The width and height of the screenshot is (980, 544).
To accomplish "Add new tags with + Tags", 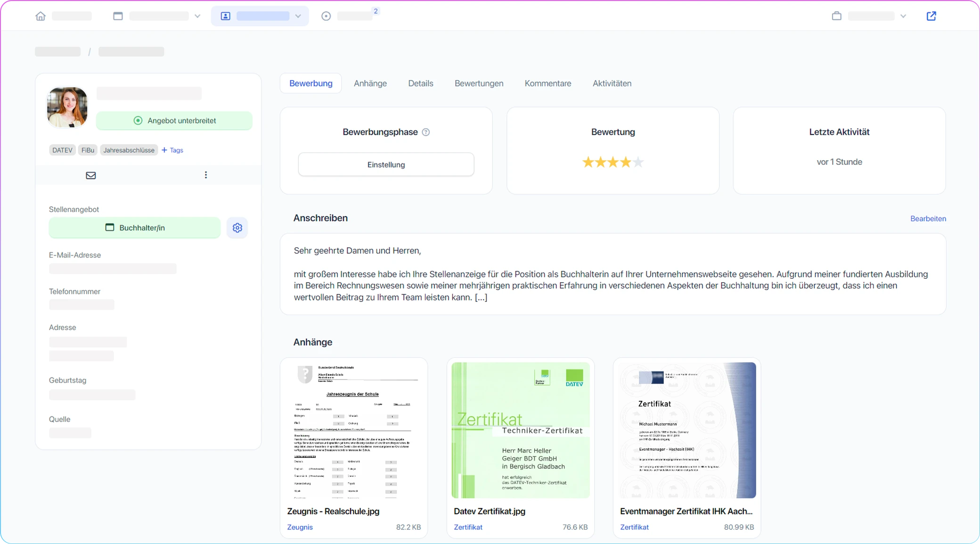I will 172,150.
